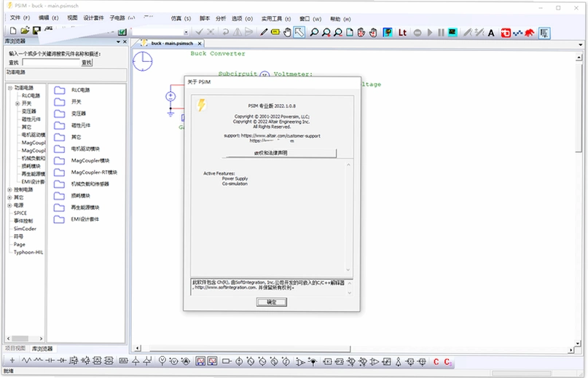
Task: Open the 选项 (O) menu
Action: [x=242, y=18]
